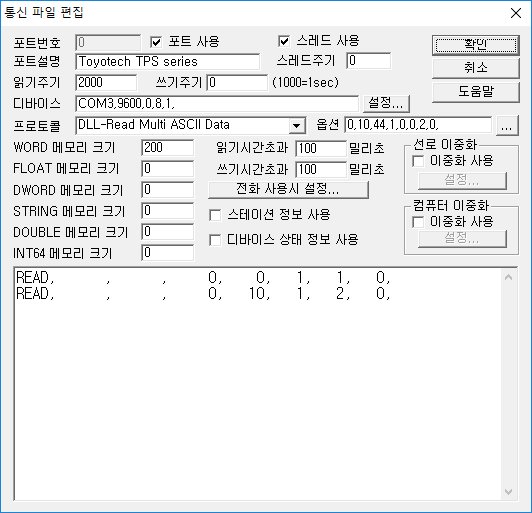Image resolution: width=532 pixels, height=513 pixels.
Task: Open 도움말 help button
Action: pos(476,91)
